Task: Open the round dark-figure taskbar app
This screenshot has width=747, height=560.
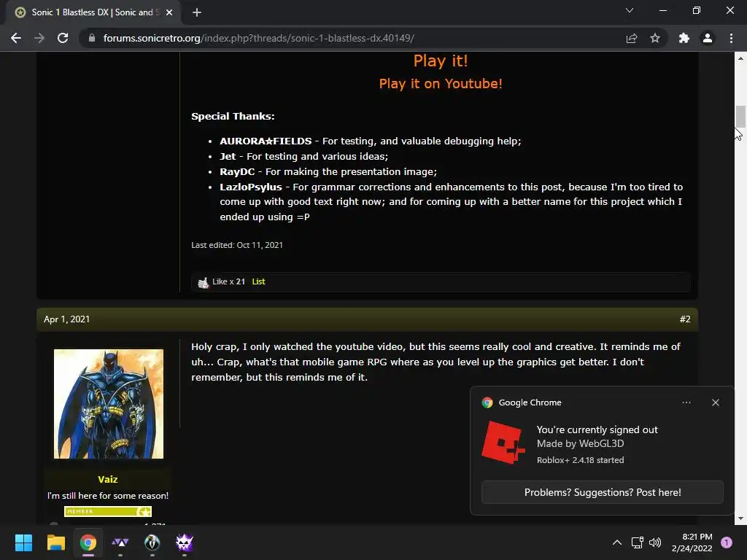Action: 152,542
